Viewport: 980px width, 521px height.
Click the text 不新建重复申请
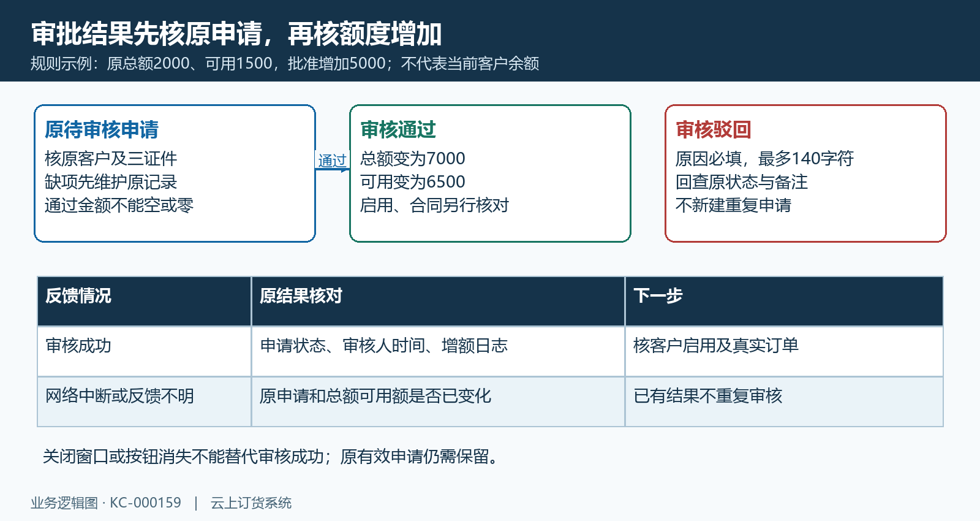coord(733,205)
